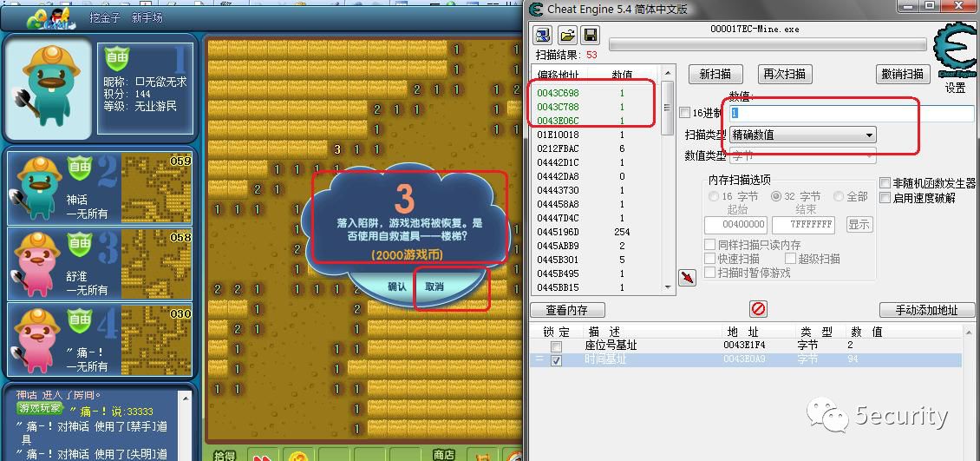Viewport: 980px width, 461px height.
Task: Click the 结束 7FFFFFFF address field
Action: pos(803,225)
